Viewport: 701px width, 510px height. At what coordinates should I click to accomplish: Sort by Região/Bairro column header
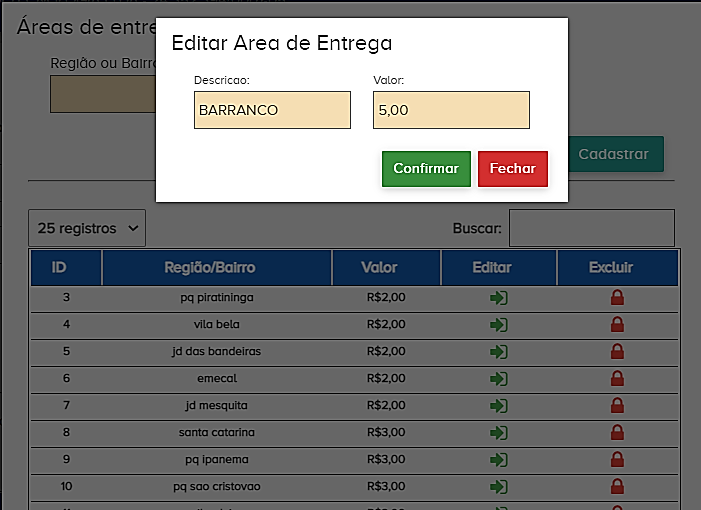tap(210, 268)
